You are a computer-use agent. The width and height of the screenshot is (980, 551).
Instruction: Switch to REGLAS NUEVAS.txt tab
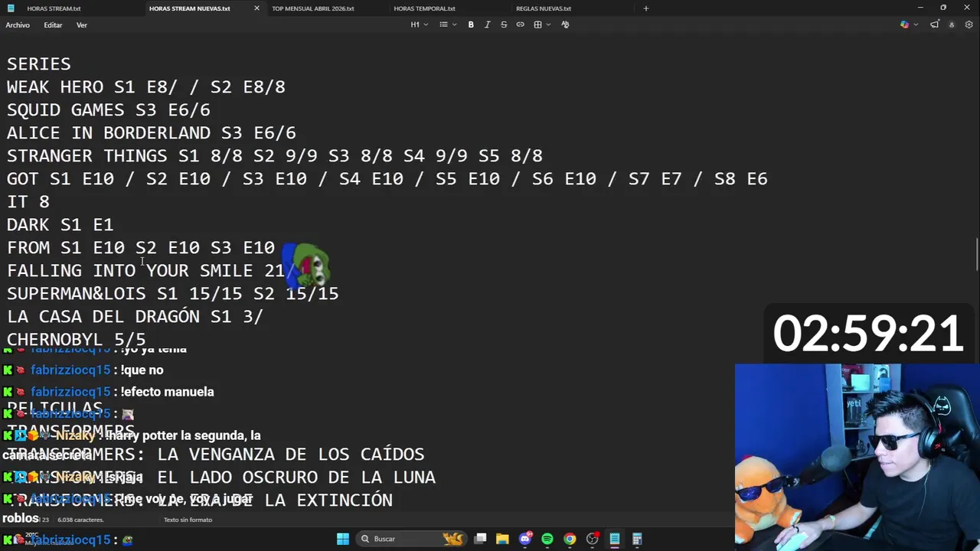(x=544, y=8)
